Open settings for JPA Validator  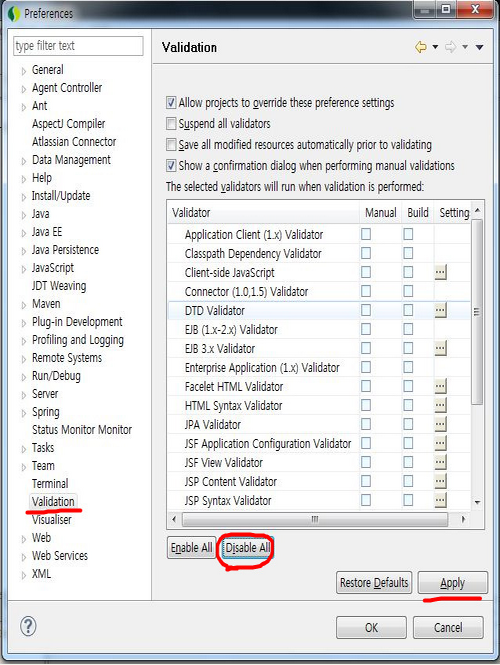[x=440, y=424]
